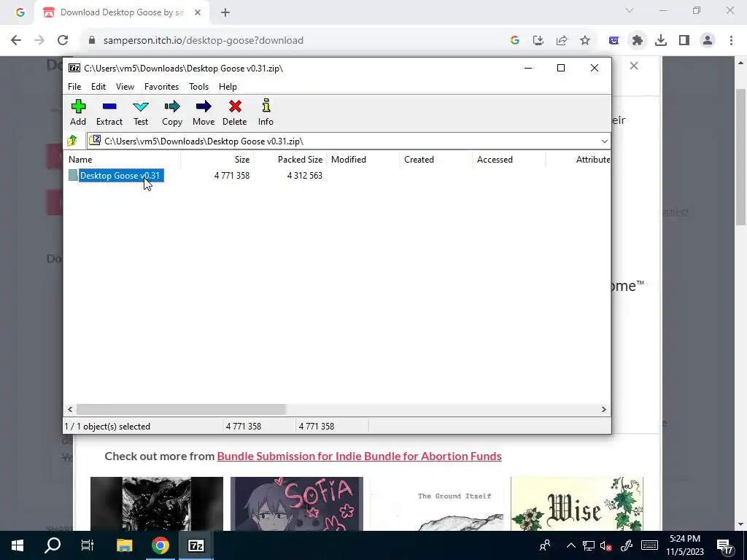
Task: Click the install app icon in address bar
Action: 538,41
